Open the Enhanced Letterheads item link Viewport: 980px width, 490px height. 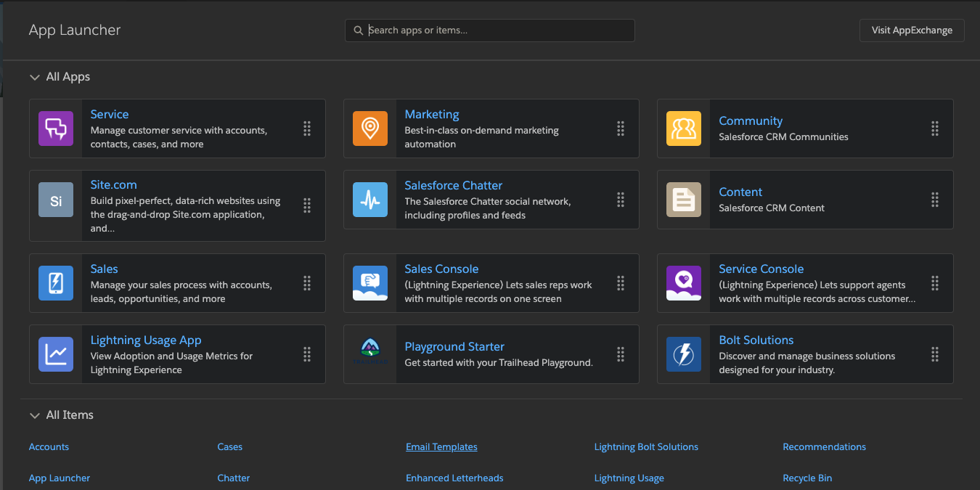coord(454,478)
